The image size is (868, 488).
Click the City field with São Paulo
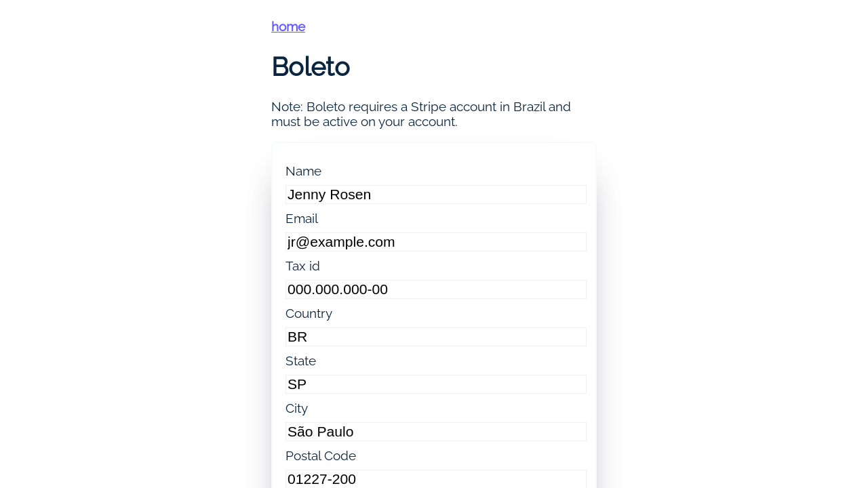(x=435, y=432)
